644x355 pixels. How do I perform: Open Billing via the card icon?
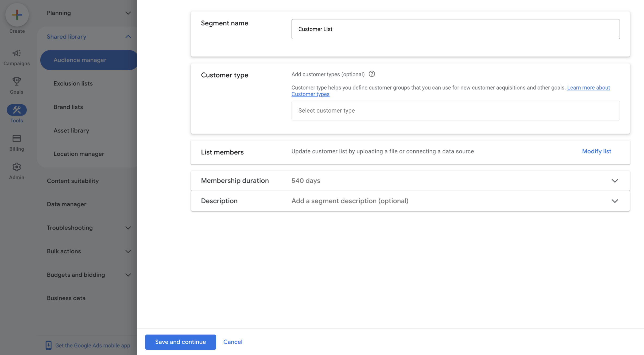17,138
